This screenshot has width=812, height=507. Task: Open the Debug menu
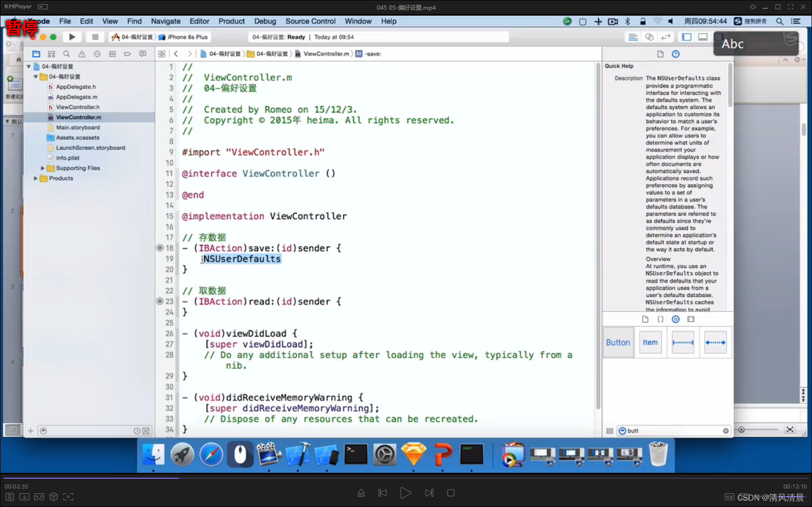pos(265,21)
